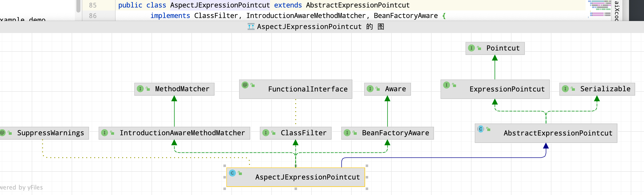Screen dimensions: 644x195
Task: Click the 'public' keyword on line 85
Action: (x=130, y=5)
